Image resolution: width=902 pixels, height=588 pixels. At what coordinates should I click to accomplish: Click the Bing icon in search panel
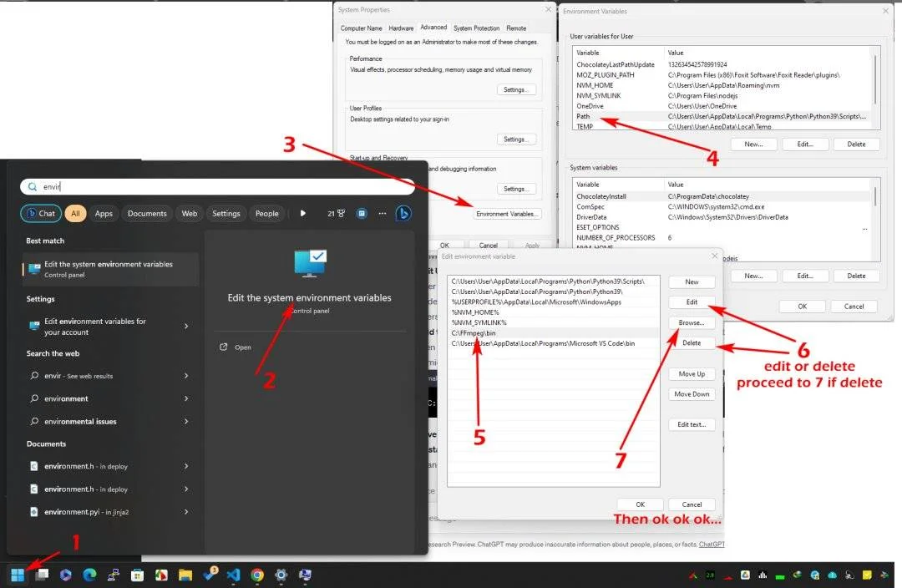click(x=403, y=214)
